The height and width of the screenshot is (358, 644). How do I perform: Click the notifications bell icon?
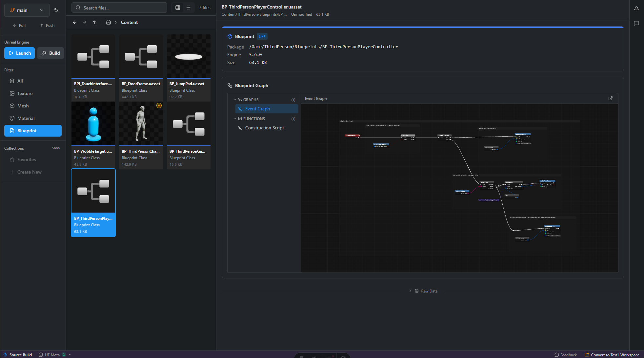(x=636, y=9)
